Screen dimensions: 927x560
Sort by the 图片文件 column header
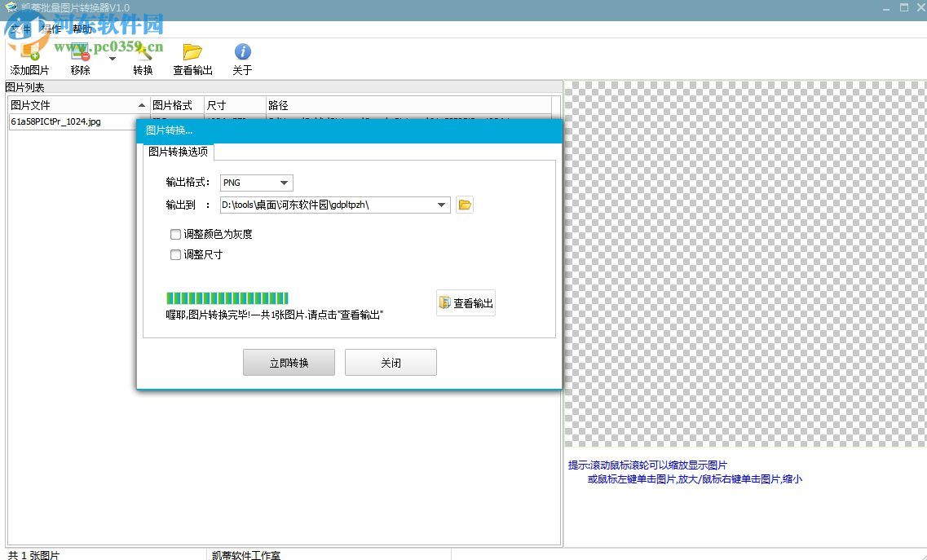(78, 105)
